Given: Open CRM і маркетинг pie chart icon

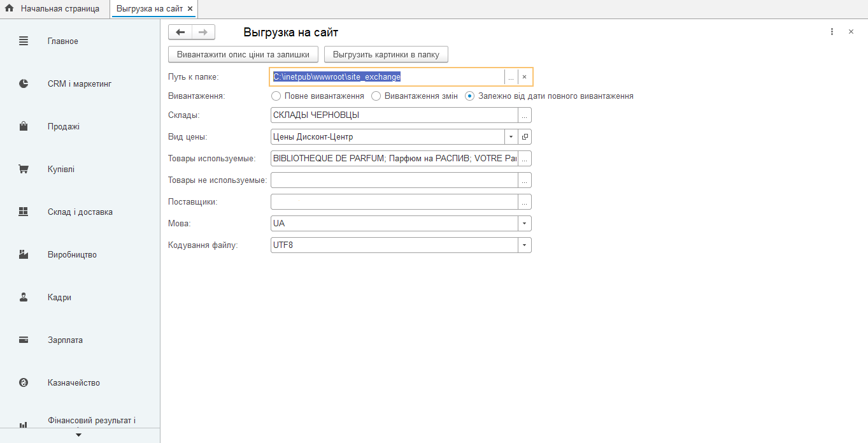Looking at the screenshot, I should [x=24, y=84].
